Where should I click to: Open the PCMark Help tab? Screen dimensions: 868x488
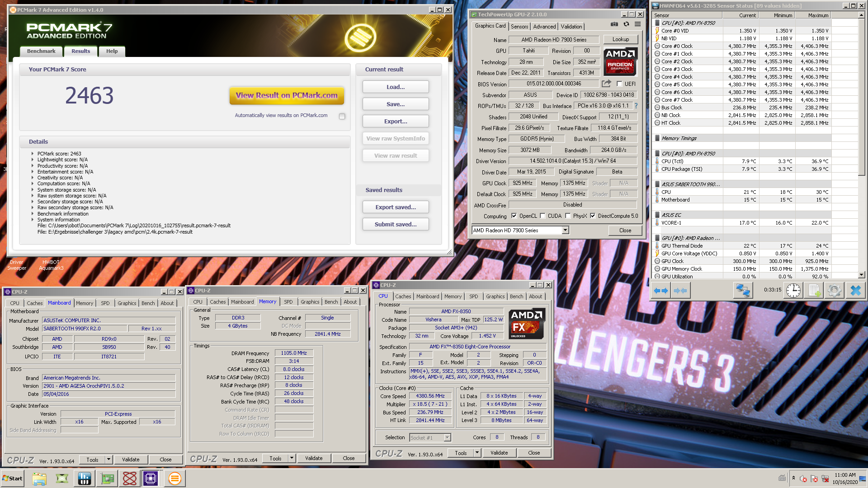[112, 51]
